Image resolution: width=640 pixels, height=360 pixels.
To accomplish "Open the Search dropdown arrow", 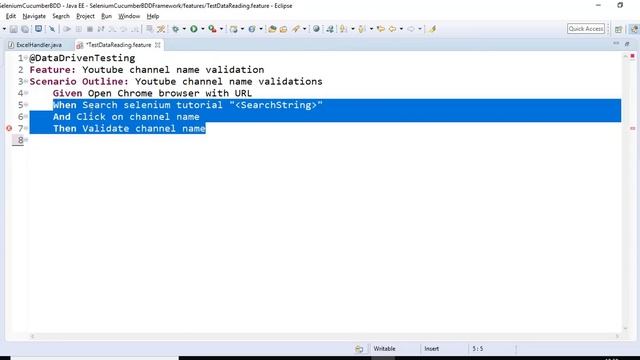I will point(304,29).
